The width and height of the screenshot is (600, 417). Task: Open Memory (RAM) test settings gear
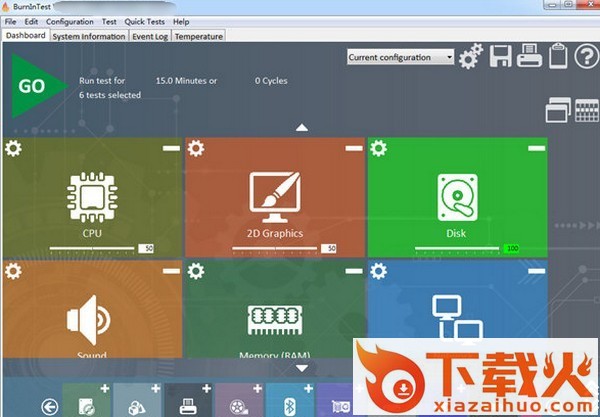tap(196, 271)
